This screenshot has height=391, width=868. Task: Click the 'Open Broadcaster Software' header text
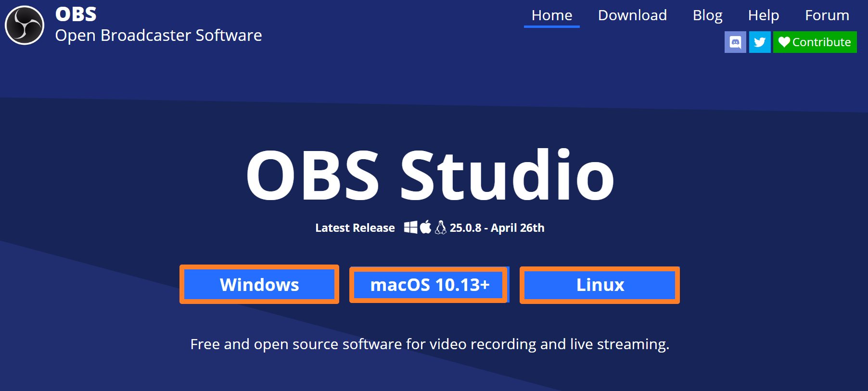(x=158, y=36)
